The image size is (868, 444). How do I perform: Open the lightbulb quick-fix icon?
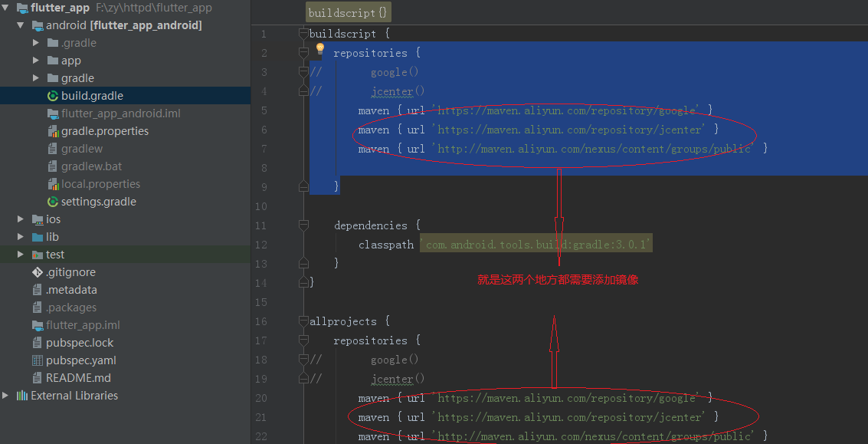[x=320, y=48]
